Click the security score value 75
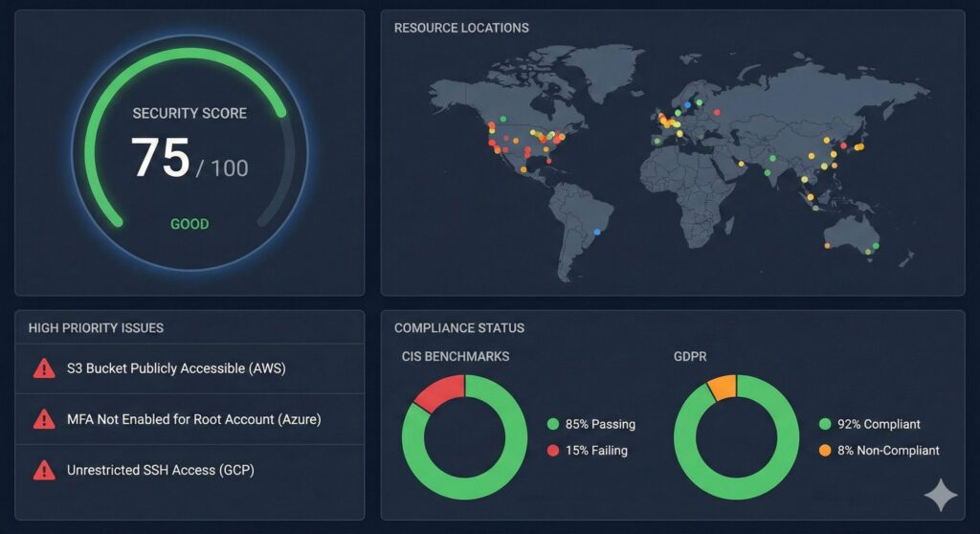 coord(160,158)
